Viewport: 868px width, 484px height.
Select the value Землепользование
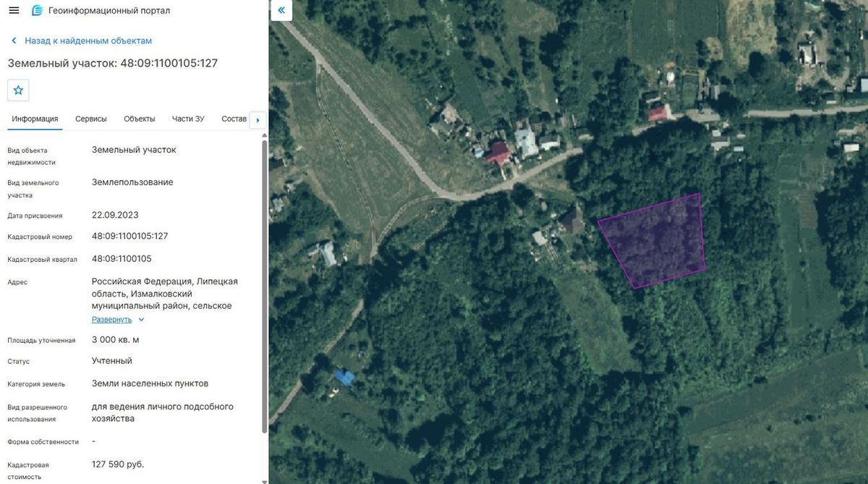pyautogui.click(x=132, y=182)
